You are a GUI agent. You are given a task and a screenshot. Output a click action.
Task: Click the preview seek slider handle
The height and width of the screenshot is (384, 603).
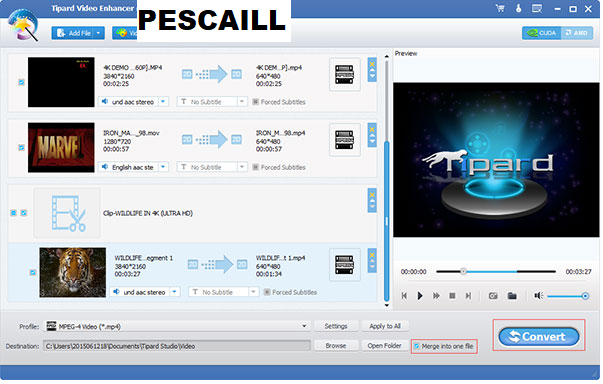[x=463, y=271]
